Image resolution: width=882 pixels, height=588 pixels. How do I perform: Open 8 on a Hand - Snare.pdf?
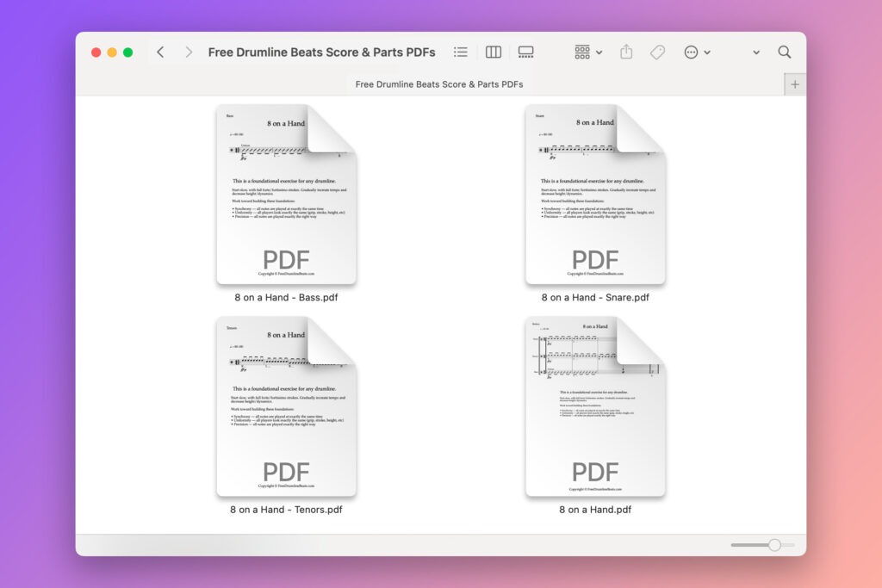pos(594,193)
